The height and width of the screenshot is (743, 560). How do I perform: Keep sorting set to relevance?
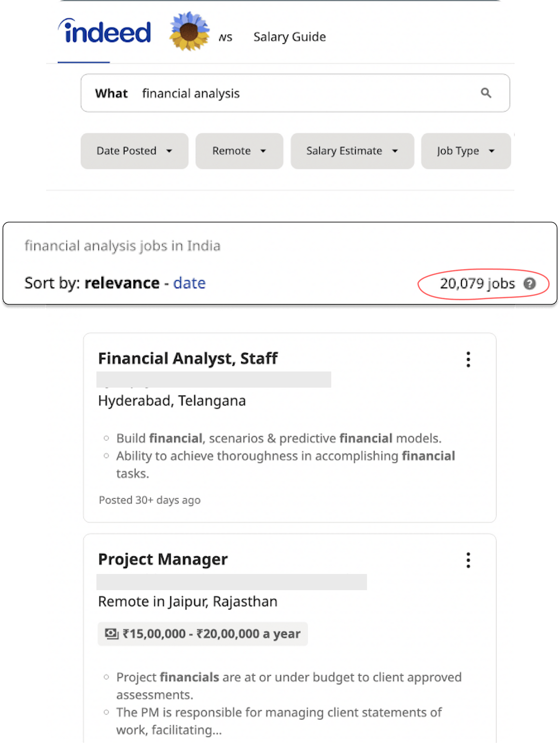pos(122,283)
